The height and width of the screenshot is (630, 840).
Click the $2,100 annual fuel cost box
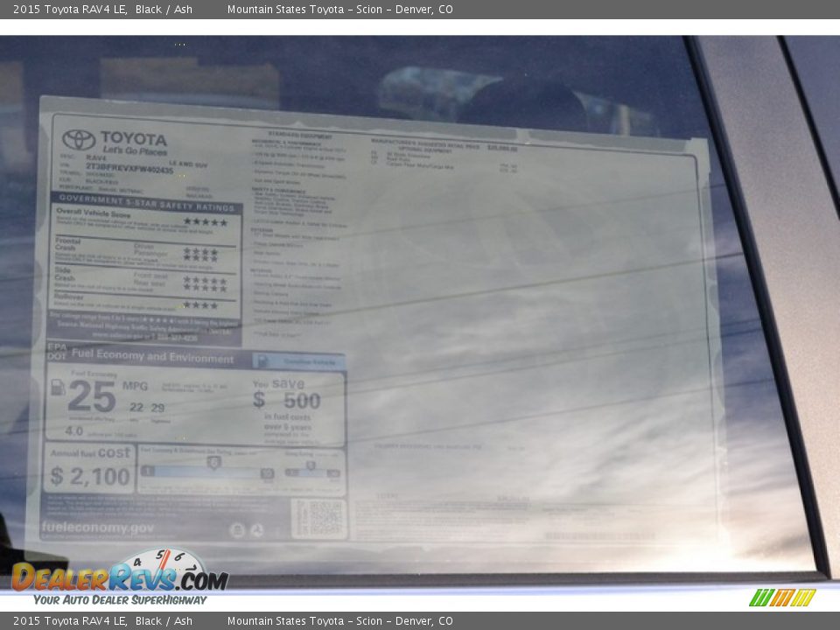tap(89, 468)
